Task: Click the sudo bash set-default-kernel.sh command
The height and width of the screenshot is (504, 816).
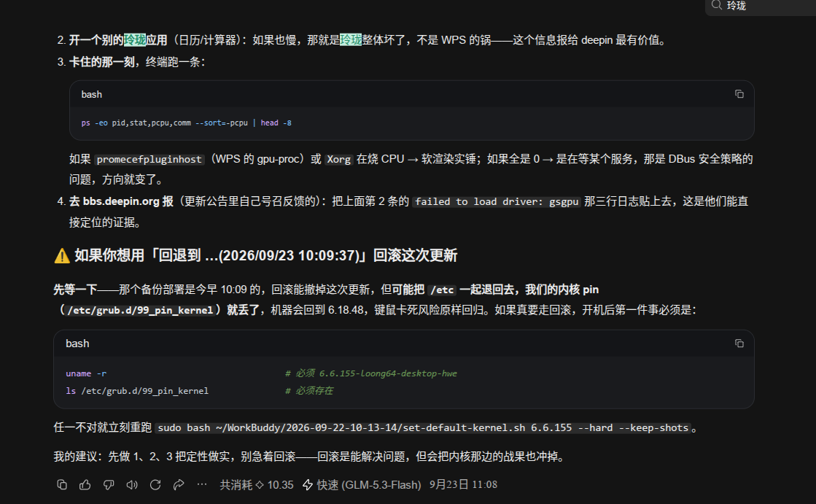Action: click(x=422, y=428)
